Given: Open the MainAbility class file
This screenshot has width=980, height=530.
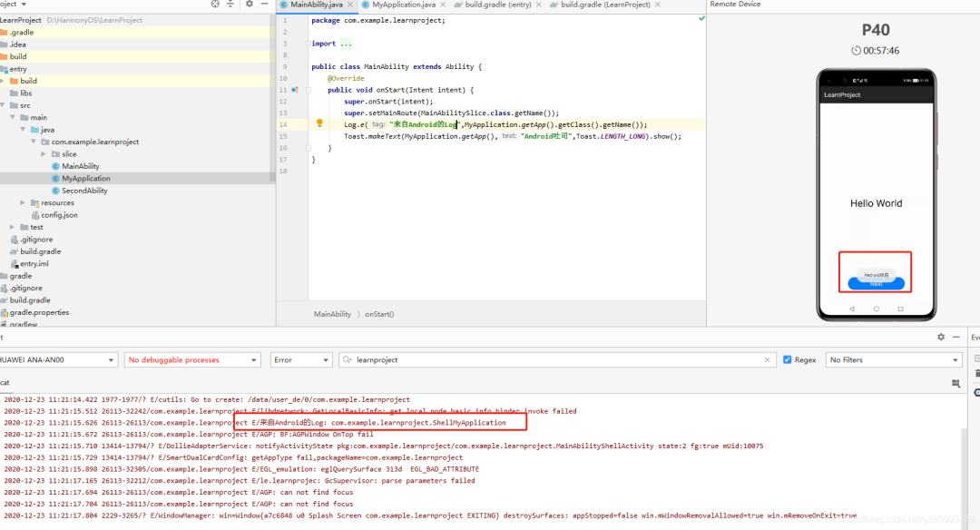Looking at the screenshot, I should (x=80, y=166).
